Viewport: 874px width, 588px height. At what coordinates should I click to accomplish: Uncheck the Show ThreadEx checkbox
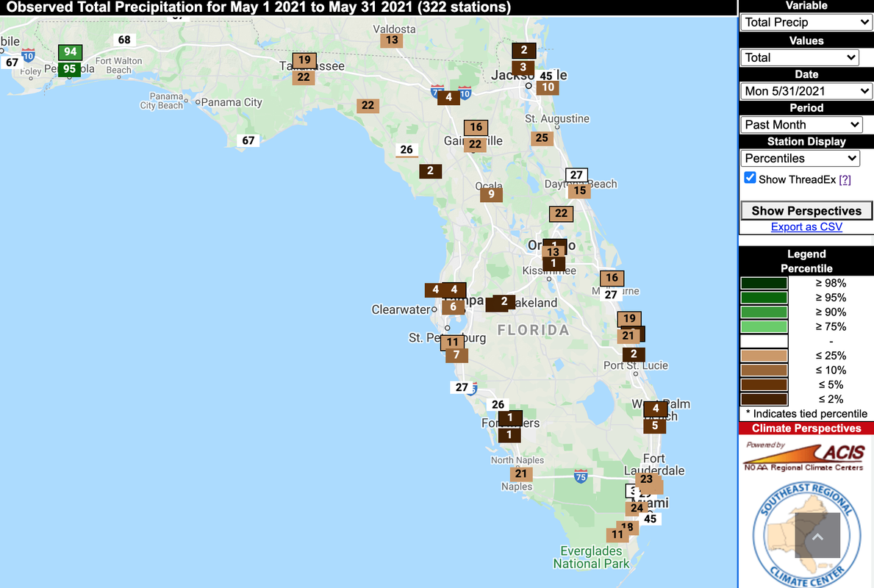click(751, 179)
